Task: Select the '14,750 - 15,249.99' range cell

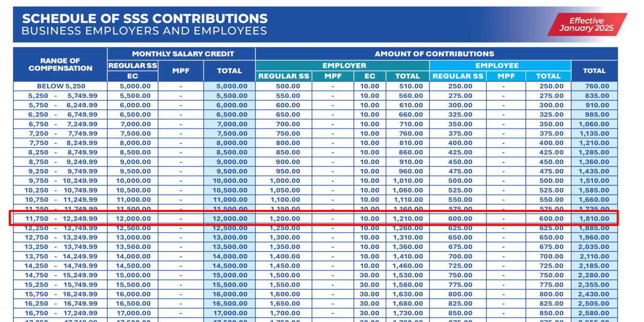Action: click(60, 275)
